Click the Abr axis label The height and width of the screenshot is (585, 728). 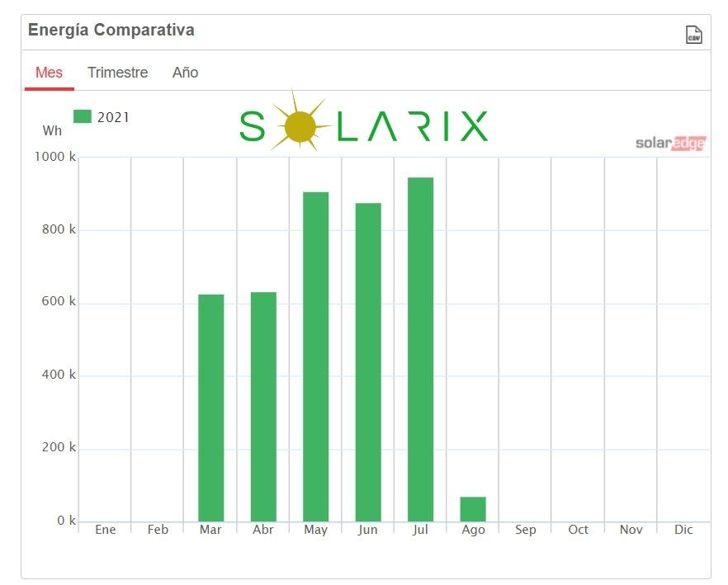pyautogui.click(x=263, y=529)
